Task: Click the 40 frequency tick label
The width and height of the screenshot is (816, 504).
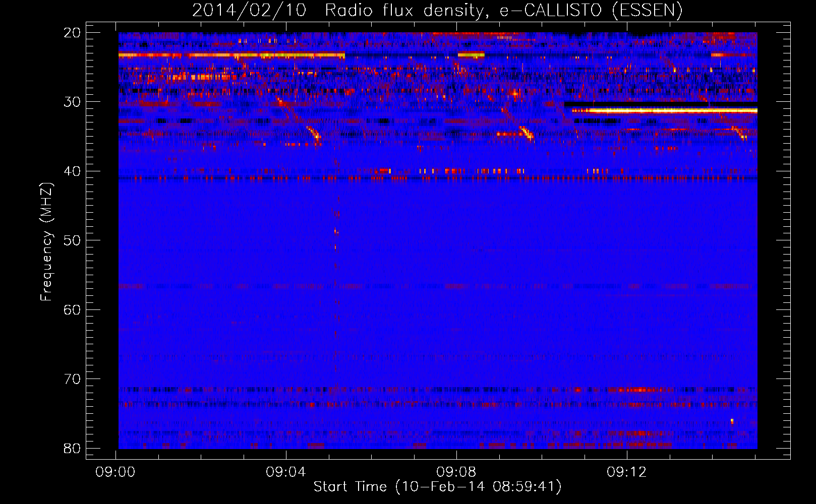Action: pyautogui.click(x=72, y=171)
